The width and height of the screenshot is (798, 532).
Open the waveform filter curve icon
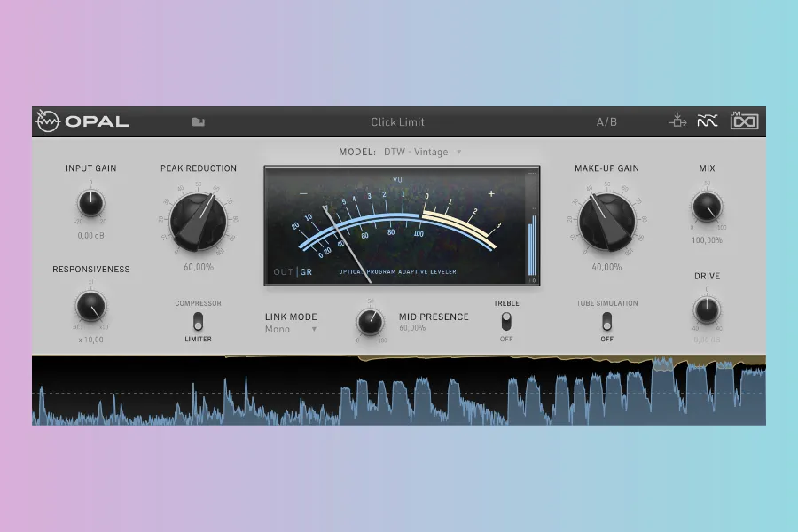707,121
